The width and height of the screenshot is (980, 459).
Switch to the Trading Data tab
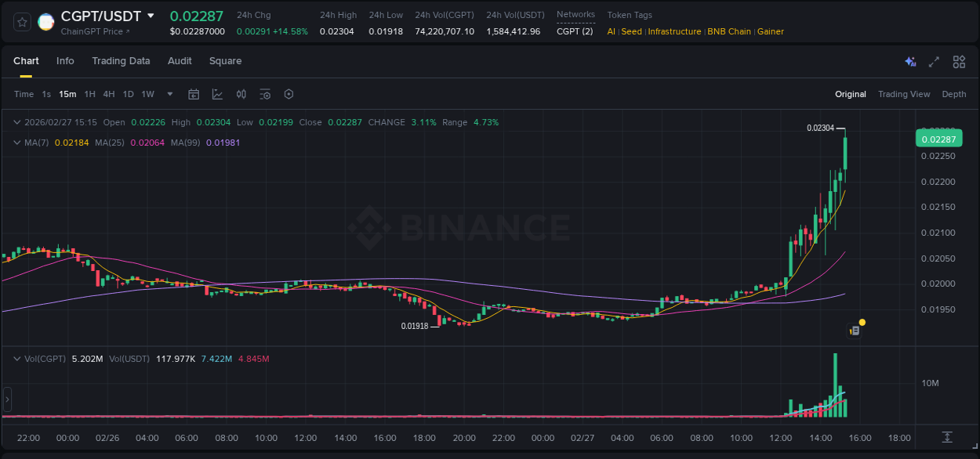click(x=121, y=61)
